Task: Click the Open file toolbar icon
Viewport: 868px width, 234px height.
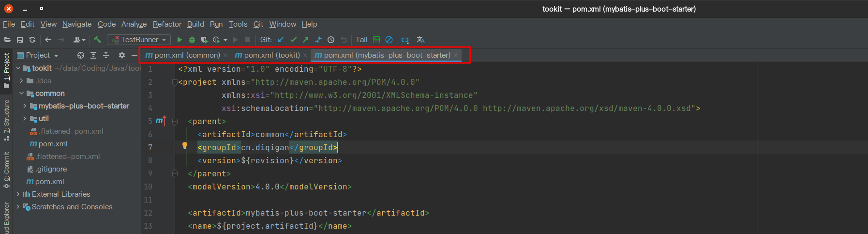Action: tap(7, 40)
